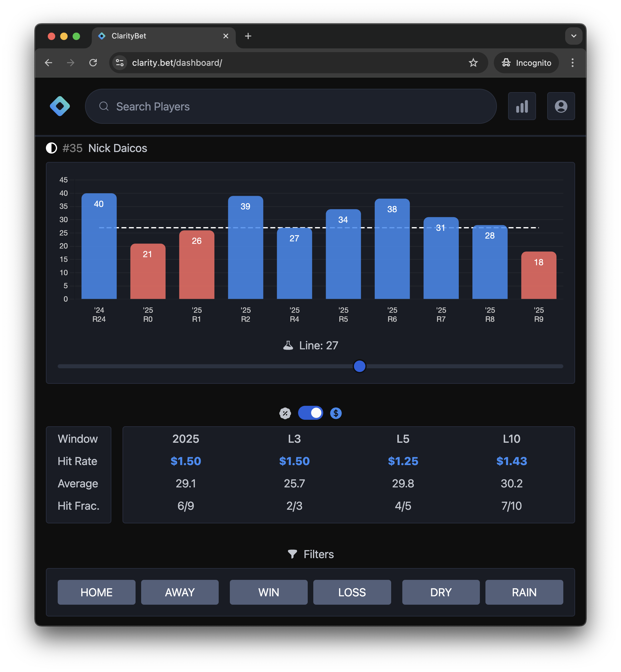Open the Chrome three-dot menu
The image size is (621, 672).
[572, 63]
